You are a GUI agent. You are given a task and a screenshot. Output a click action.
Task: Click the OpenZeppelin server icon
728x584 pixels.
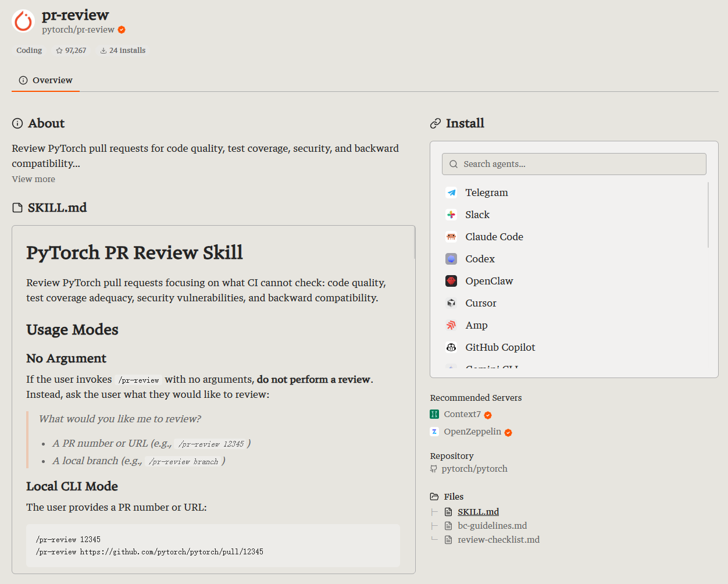[x=434, y=432]
